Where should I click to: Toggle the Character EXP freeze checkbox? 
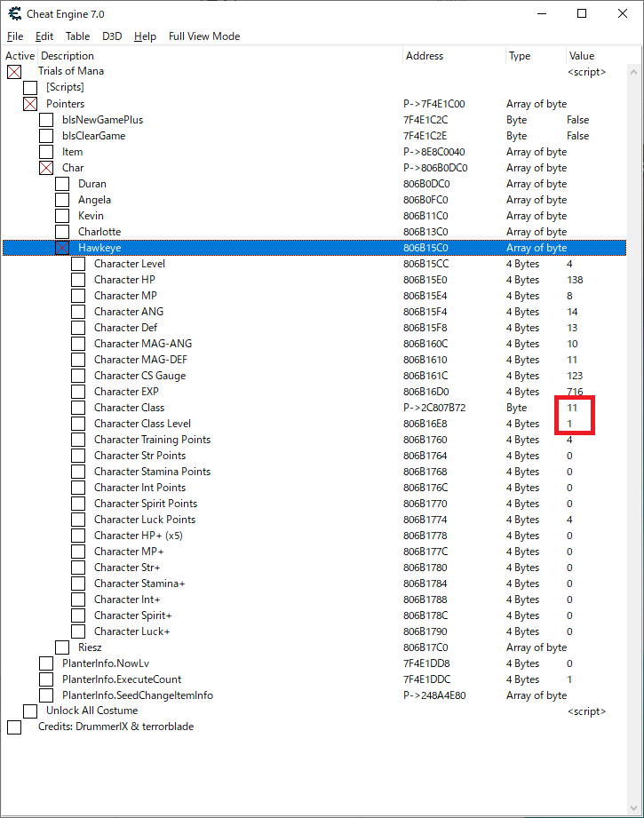(x=78, y=392)
